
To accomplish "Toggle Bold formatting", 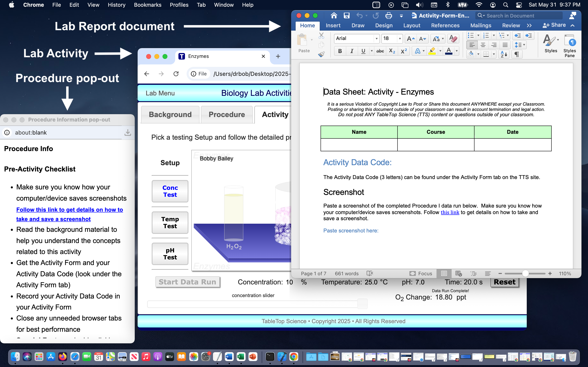I will (340, 51).
